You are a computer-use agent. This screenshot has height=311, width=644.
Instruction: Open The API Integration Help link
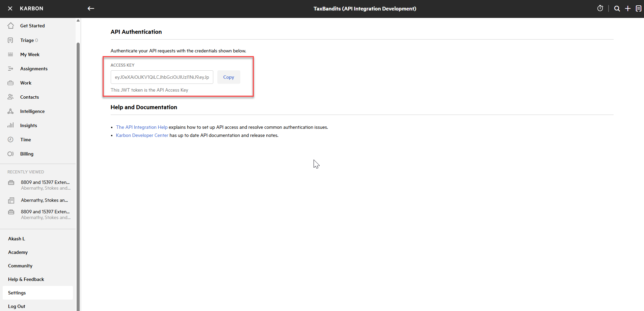142,127
